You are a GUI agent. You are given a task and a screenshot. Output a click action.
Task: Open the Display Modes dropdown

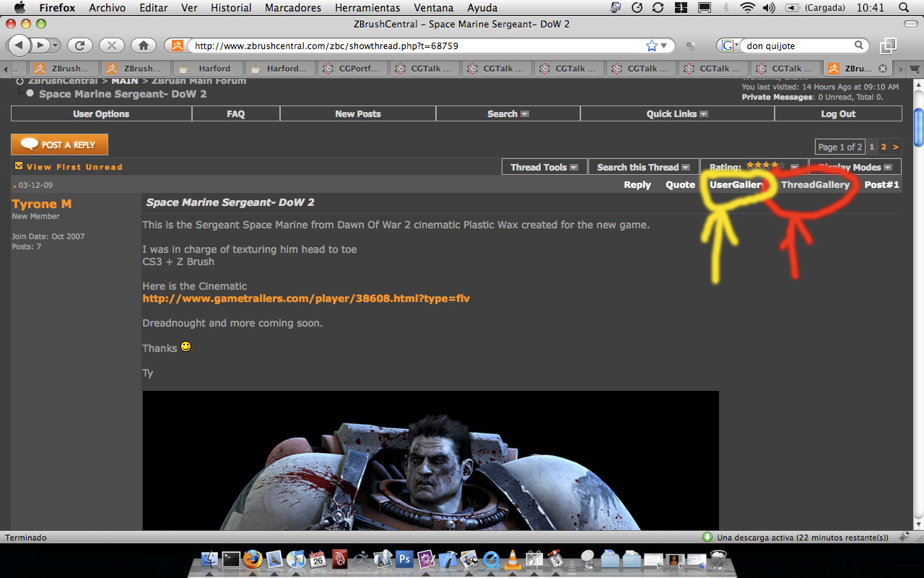pyautogui.click(x=888, y=168)
